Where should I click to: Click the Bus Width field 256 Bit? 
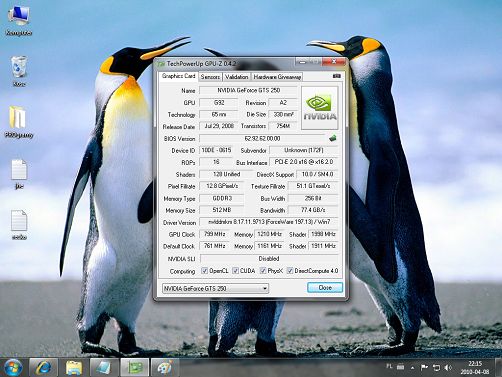(x=313, y=198)
